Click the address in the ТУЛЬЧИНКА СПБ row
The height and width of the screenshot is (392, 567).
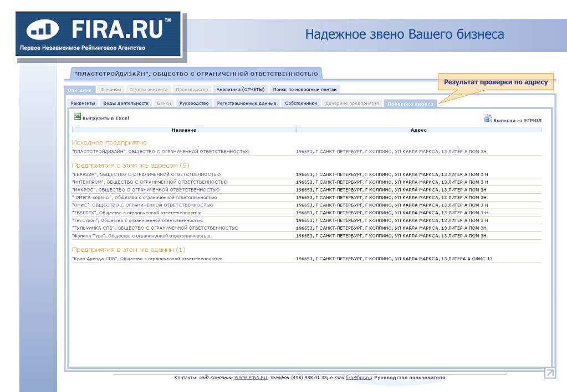[391, 228]
